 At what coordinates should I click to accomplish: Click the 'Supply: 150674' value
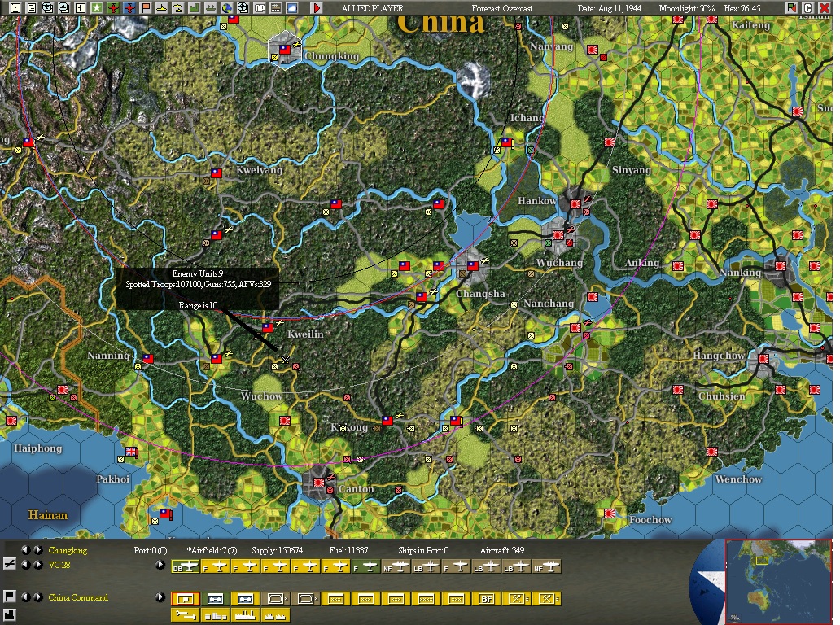277,550
